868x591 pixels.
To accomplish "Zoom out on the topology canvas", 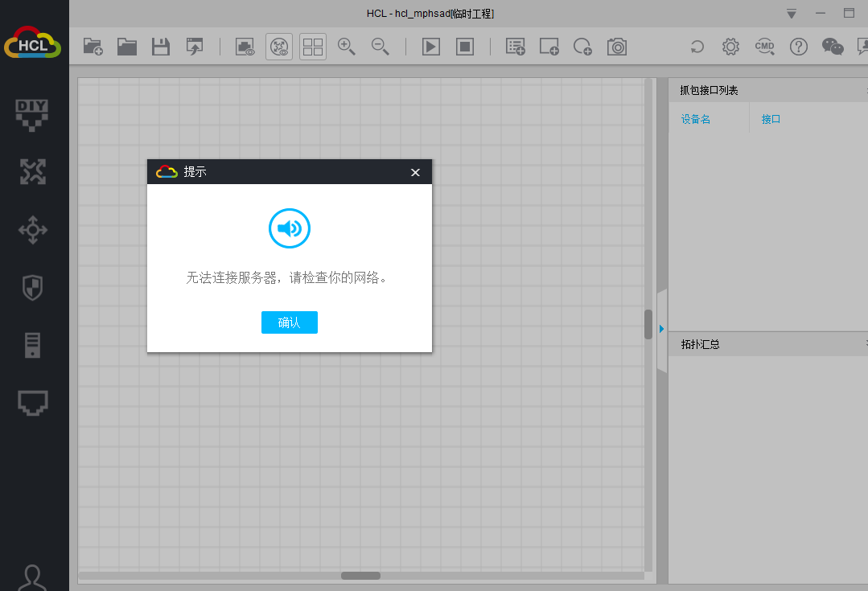I will pyautogui.click(x=381, y=47).
